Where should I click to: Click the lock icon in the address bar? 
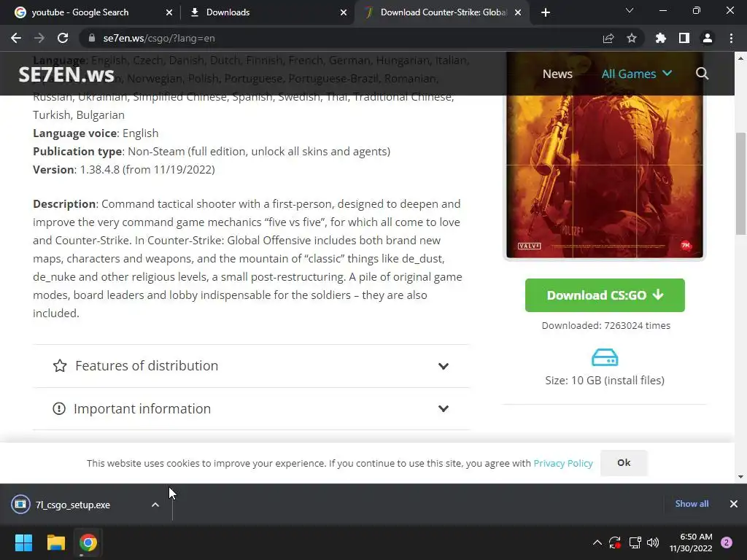(x=91, y=38)
